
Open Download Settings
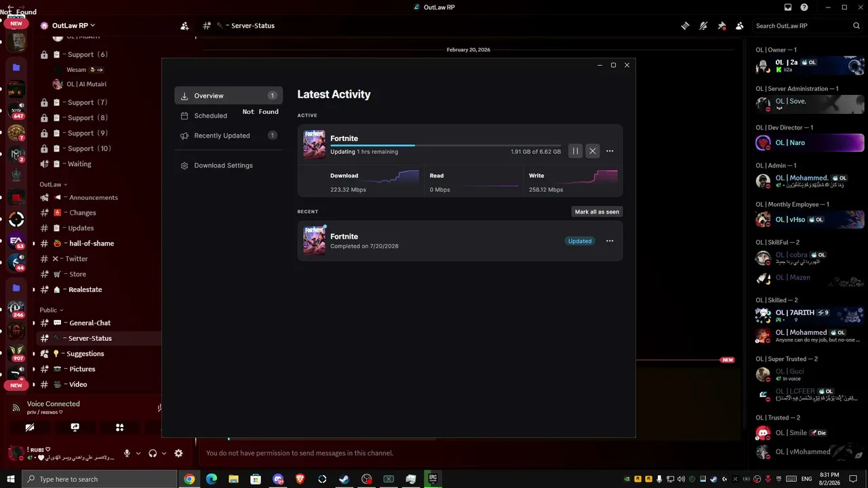click(229, 165)
